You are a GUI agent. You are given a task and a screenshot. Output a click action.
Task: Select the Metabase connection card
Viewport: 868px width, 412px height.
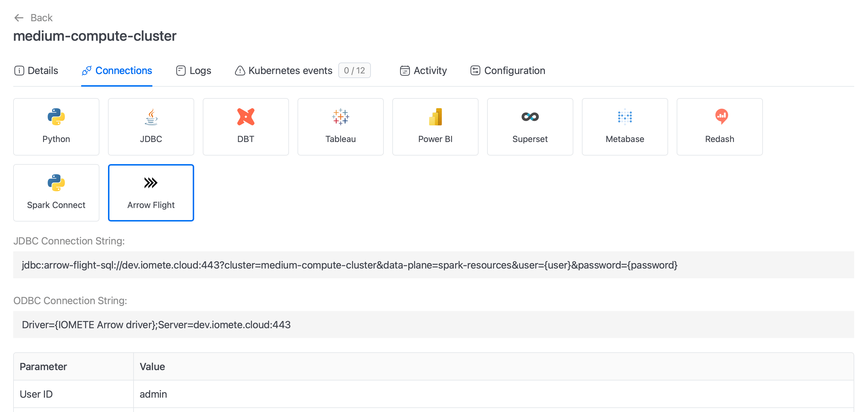click(625, 127)
